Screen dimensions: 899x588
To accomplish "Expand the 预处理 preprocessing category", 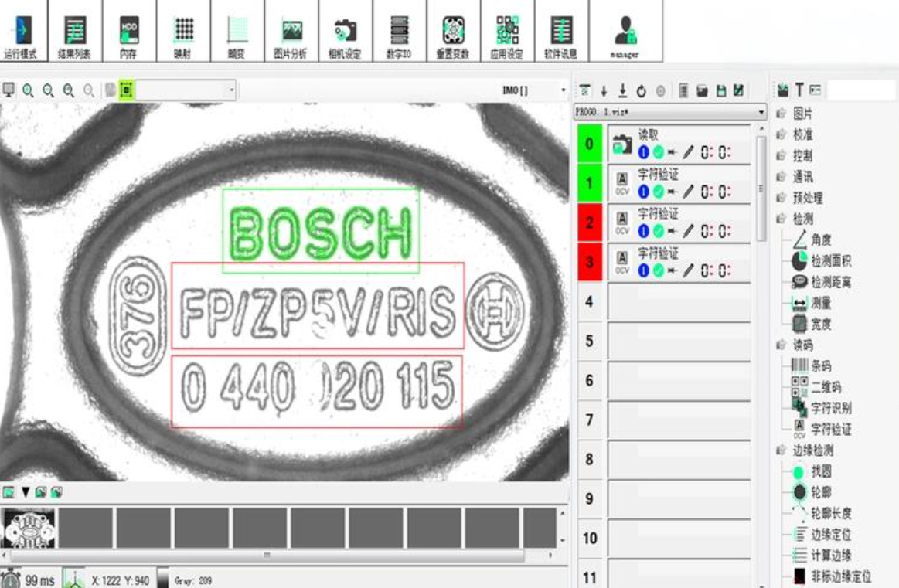I will pos(781,198).
